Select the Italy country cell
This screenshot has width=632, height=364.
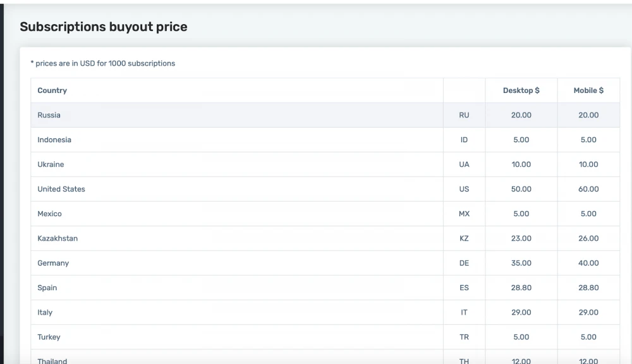pyautogui.click(x=237, y=312)
